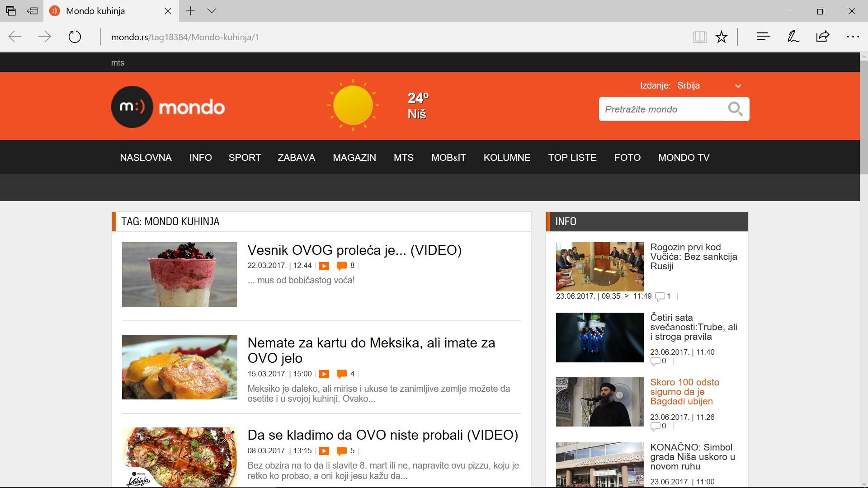Open the Hub icon in Edge toolbar
This screenshot has width=868, height=488.
(x=763, y=37)
